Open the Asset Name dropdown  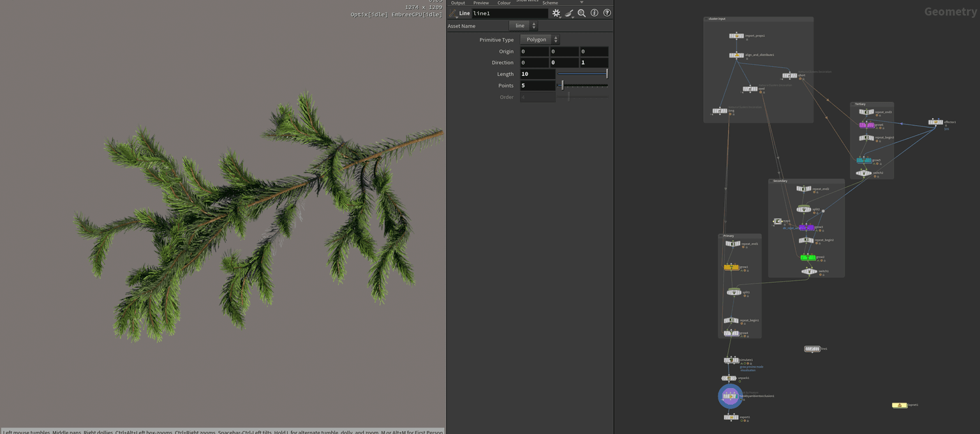pyautogui.click(x=523, y=26)
